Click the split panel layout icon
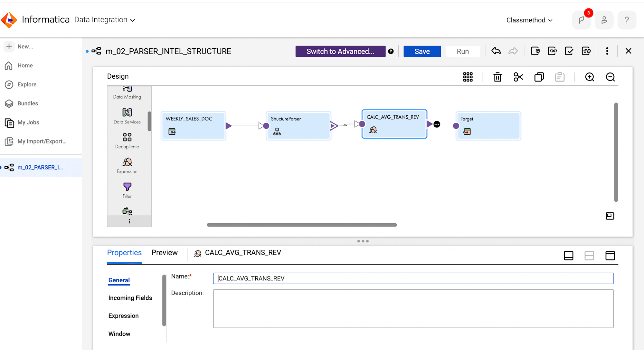This screenshot has height=350, width=644. click(589, 256)
